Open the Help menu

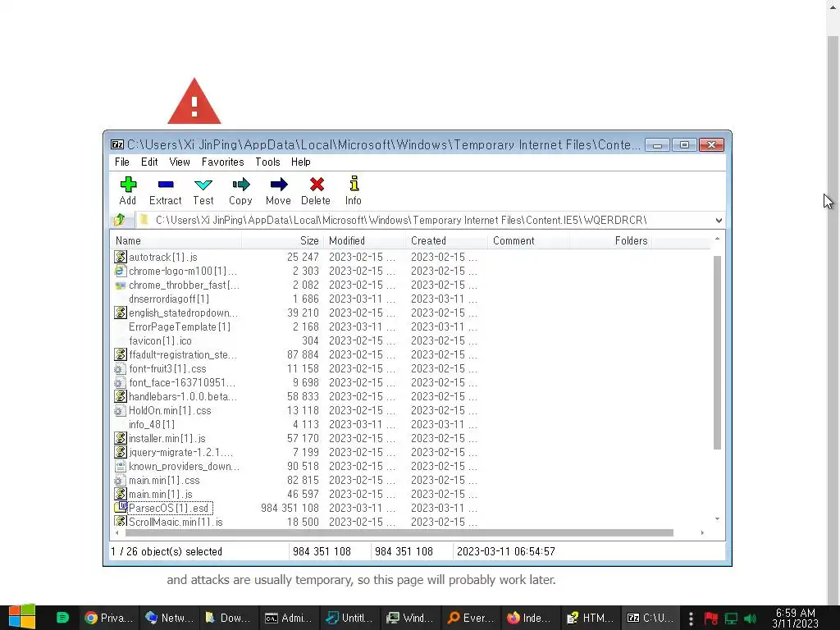pyautogui.click(x=300, y=162)
